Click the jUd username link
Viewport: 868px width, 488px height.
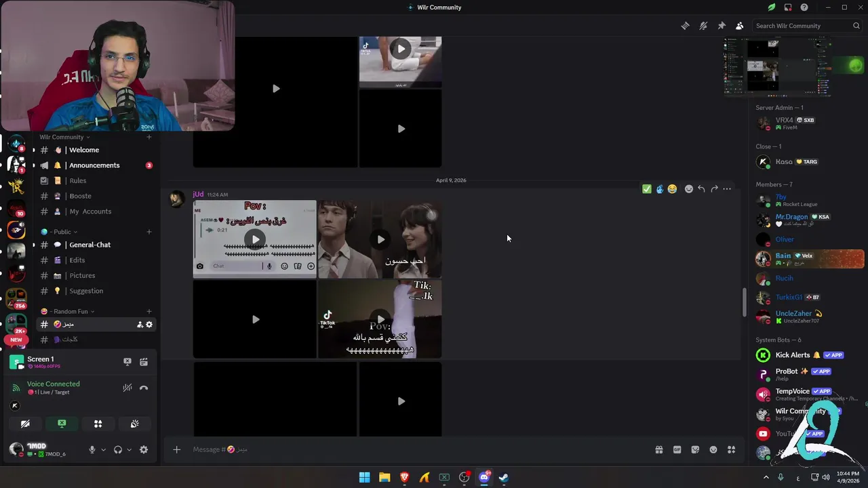tap(198, 194)
